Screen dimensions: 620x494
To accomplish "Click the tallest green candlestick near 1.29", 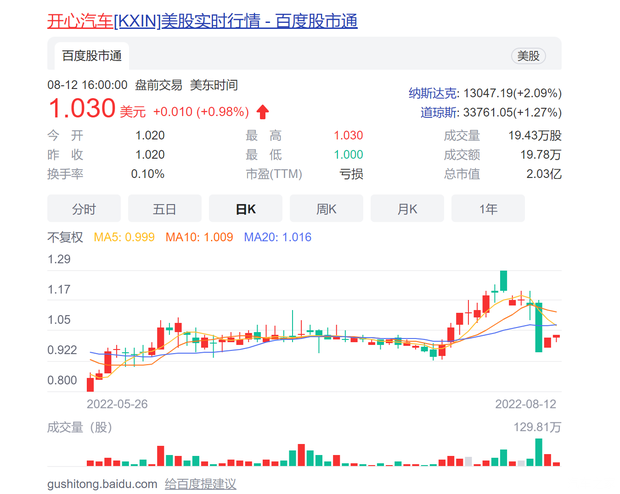I will pos(503,281).
